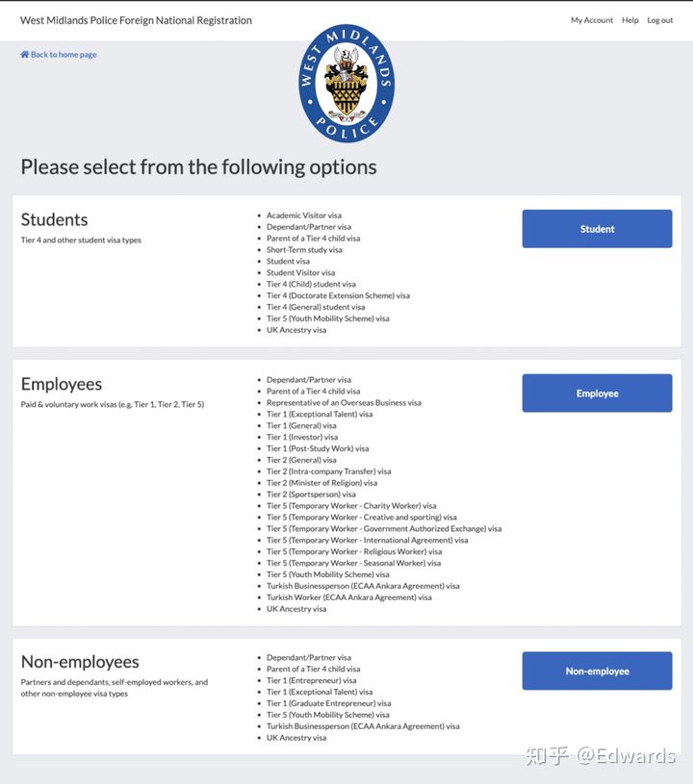This screenshot has height=784, width=693.
Task: Open the Help page
Action: click(629, 20)
